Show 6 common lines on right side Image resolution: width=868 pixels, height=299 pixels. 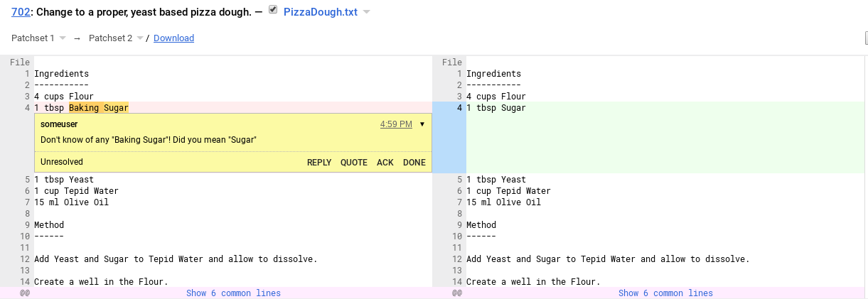click(x=665, y=293)
